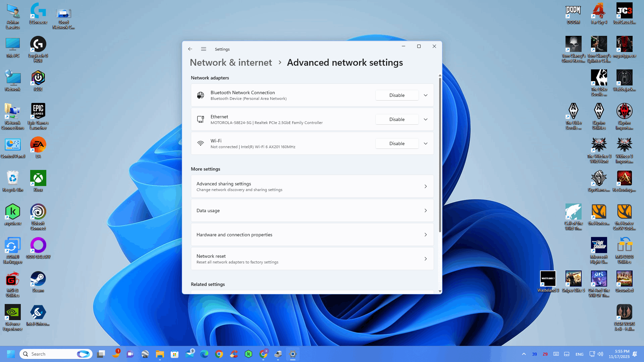
Task: Select the Xbox desktop shortcut
Action: [38, 181]
